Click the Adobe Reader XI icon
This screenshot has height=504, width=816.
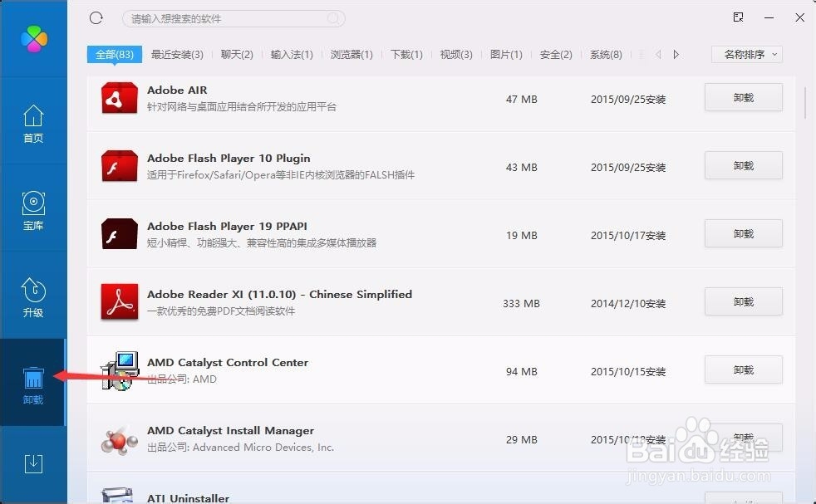tap(119, 302)
